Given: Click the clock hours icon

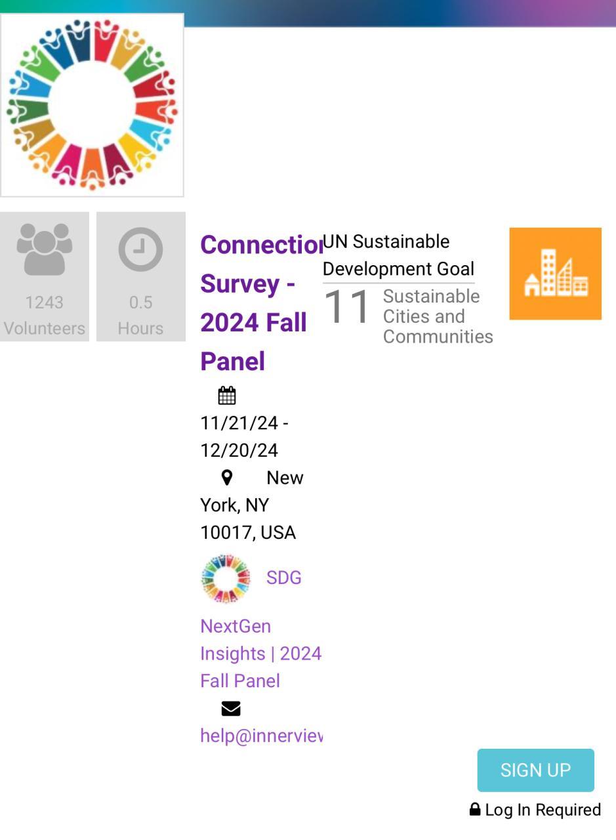Looking at the screenshot, I should pyautogui.click(x=140, y=249).
